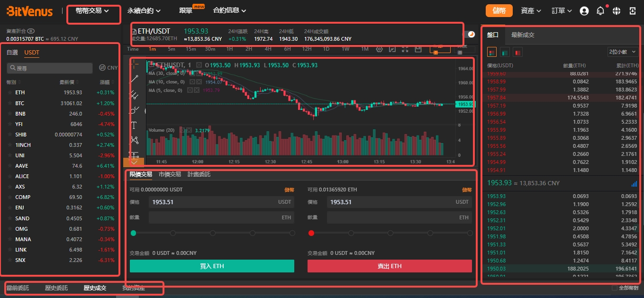Favorite SHIB with its star
Screen dimensions: 644x298
[x=9, y=135]
